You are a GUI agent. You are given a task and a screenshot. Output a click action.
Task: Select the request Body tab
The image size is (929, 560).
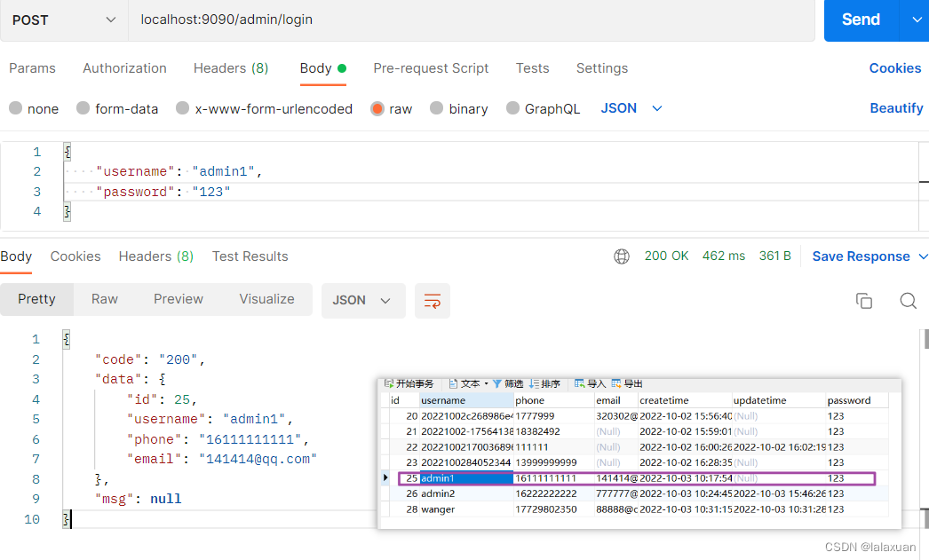pos(323,68)
